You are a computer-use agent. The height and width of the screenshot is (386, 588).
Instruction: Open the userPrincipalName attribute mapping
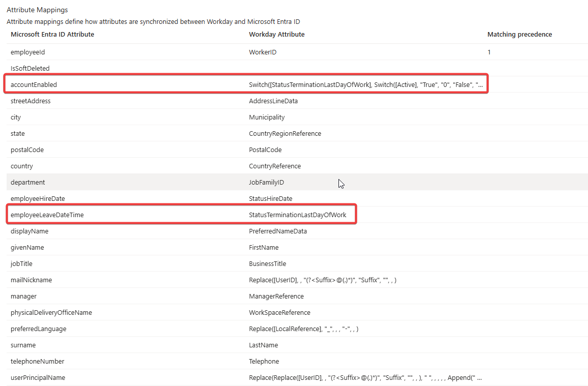point(38,378)
